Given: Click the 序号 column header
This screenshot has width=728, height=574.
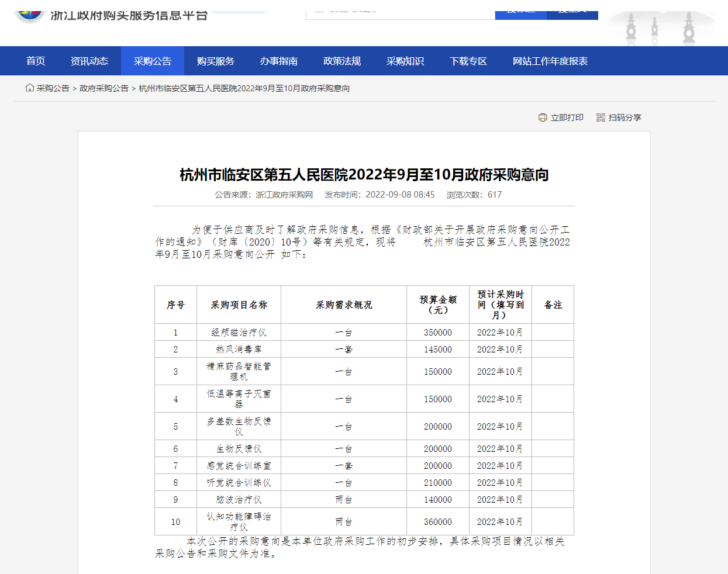Looking at the screenshot, I should click(176, 305).
